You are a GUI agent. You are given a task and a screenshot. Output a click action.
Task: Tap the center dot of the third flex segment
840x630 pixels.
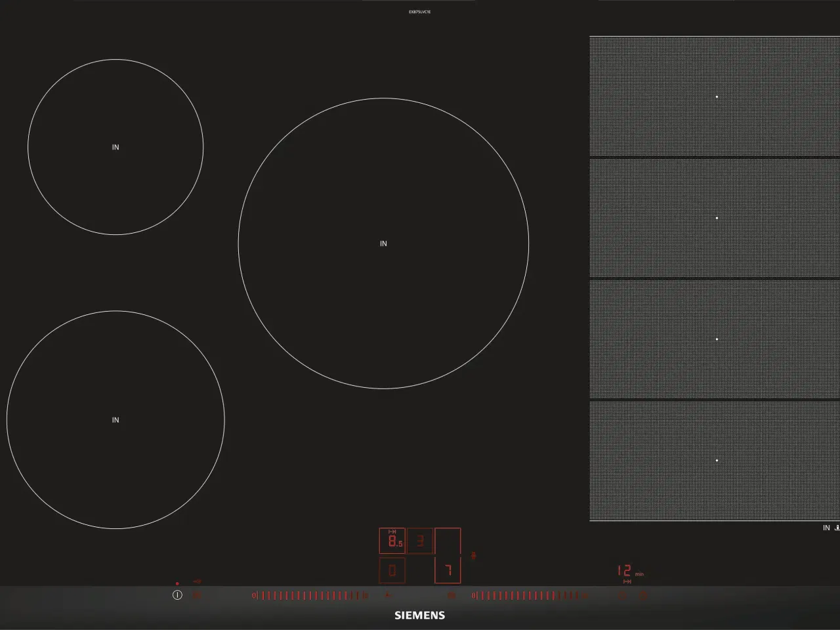coord(717,339)
